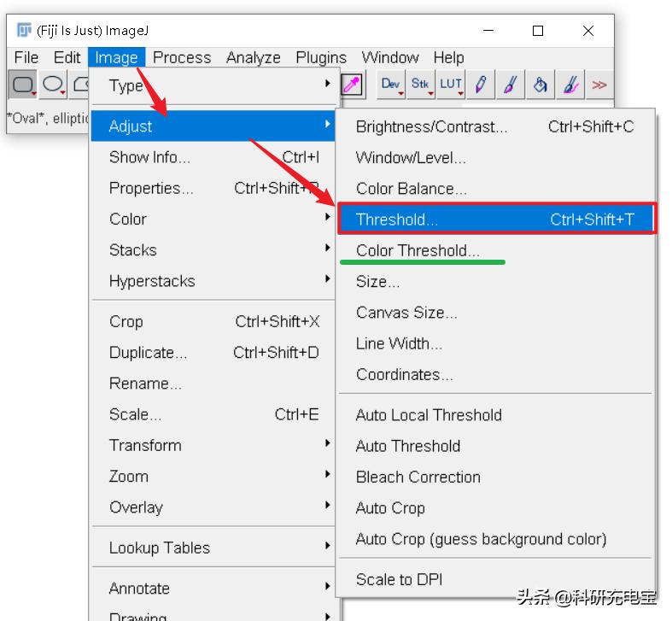Click Canvas Size... menu entry
Viewport: 672px width, 621px height.
pyautogui.click(x=496, y=313)
